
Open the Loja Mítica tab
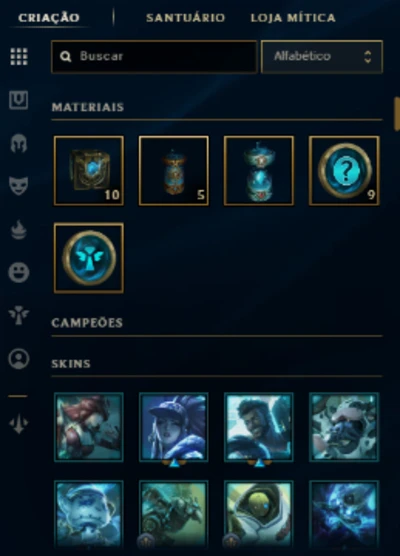pos(293,18)
